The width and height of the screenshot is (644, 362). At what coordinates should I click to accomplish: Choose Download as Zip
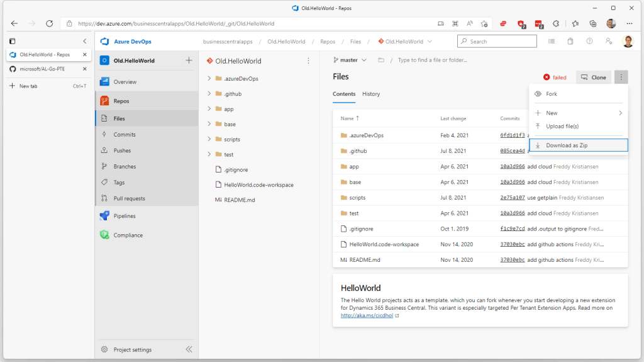pos(579,145)
